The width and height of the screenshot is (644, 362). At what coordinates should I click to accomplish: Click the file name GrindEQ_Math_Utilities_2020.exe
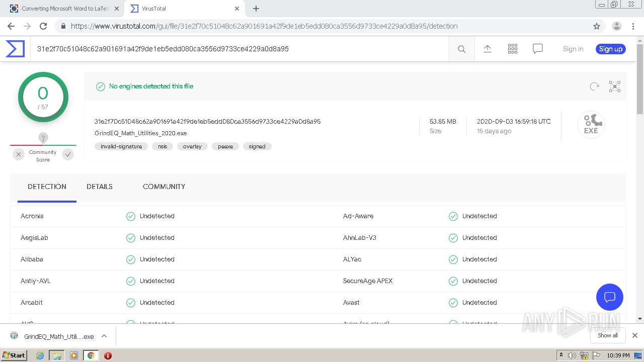click(141, 133)
